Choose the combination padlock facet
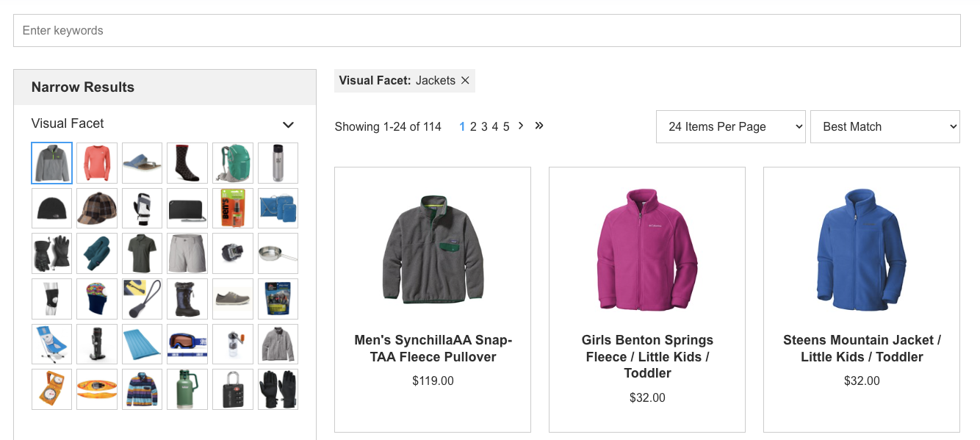This screenshot has height=440, width=980. tap(233, 389)
